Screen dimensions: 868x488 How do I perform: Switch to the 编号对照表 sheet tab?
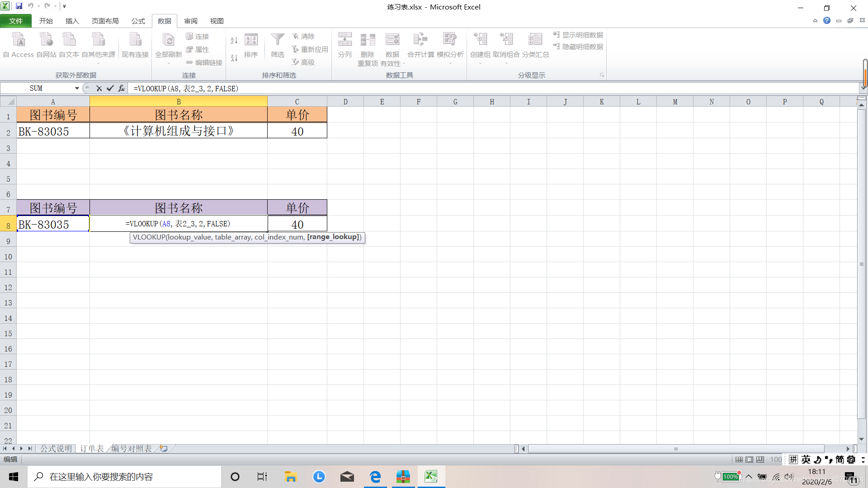click(132, 448)
